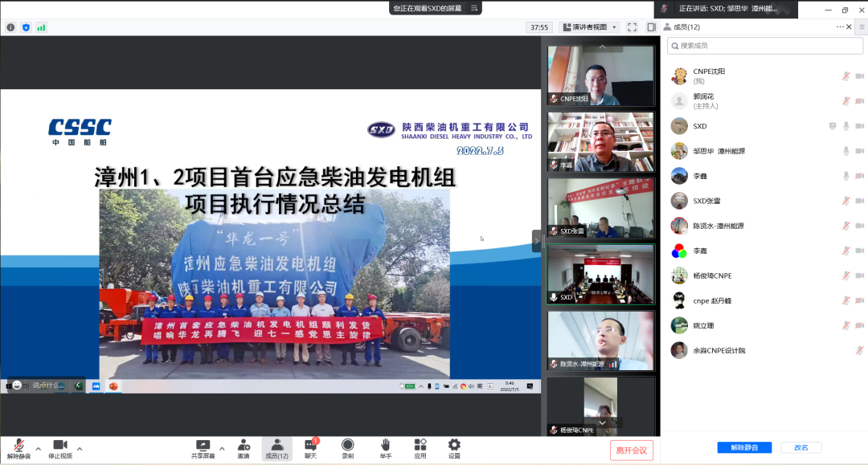Image resolution: width=868 pixels, height=465 pixels.
Task: Click the 李嘉 RGB circles avatar
Action: coord(679,251)
